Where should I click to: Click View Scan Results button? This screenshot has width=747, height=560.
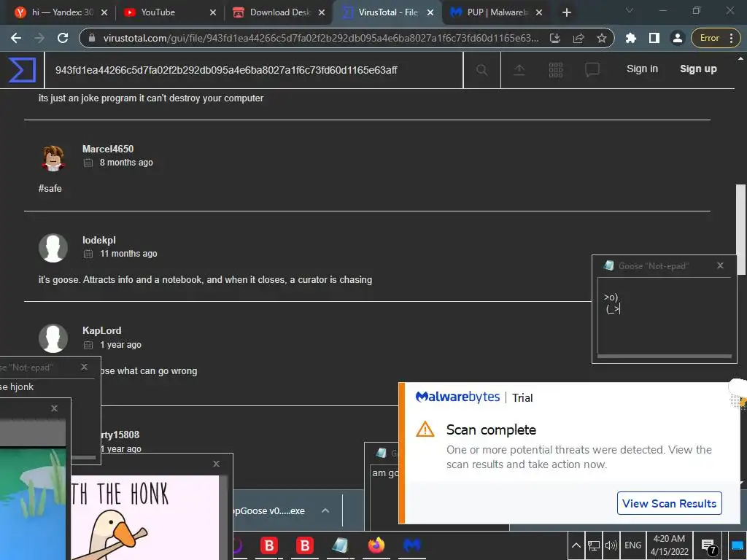pyautogui.click(x=669, y=503)
